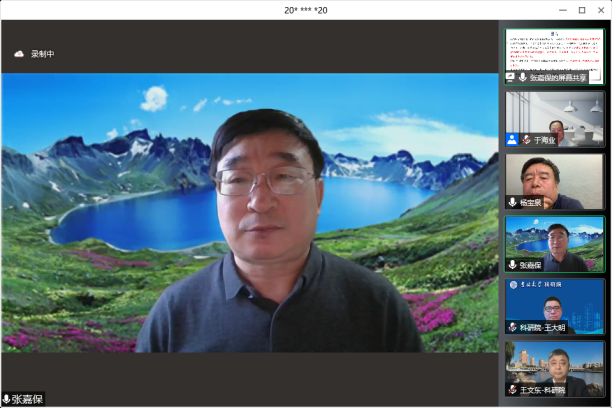
Task: Close the meeting window
Action: point(602,10)
